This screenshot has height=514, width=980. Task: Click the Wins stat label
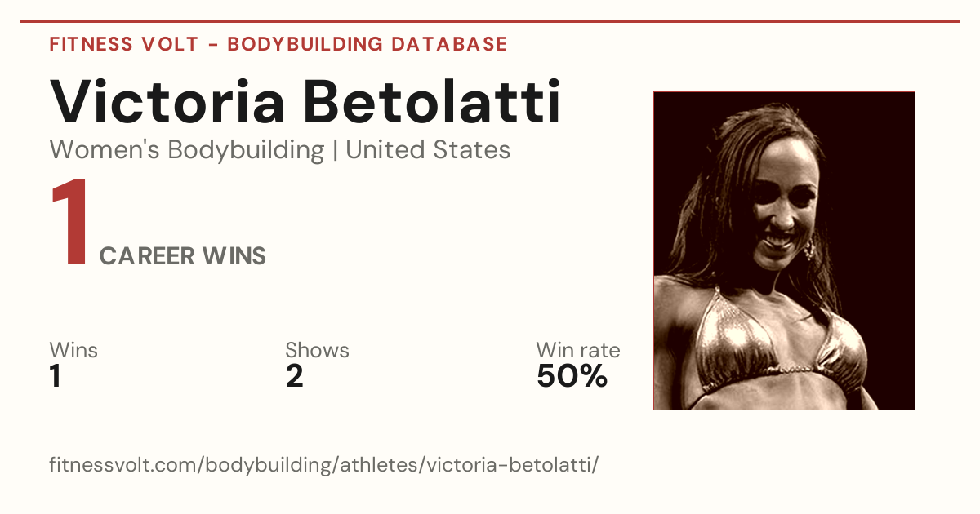point(73,351)
